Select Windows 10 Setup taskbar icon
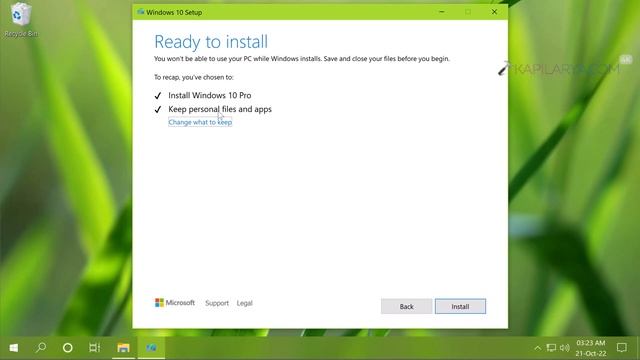The height and width of the screenshot is (360, 640). pyautogui.click(x=151, y=348)
